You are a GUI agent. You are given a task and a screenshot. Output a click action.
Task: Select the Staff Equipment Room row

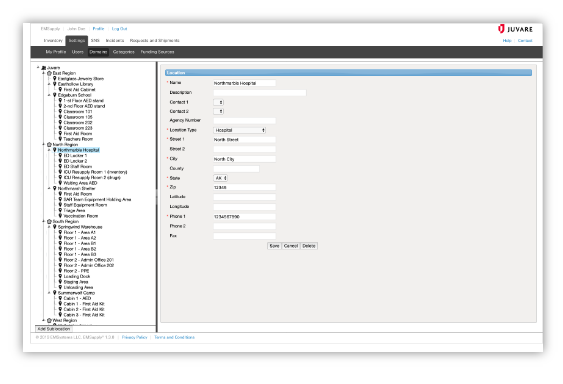(85, 205)
